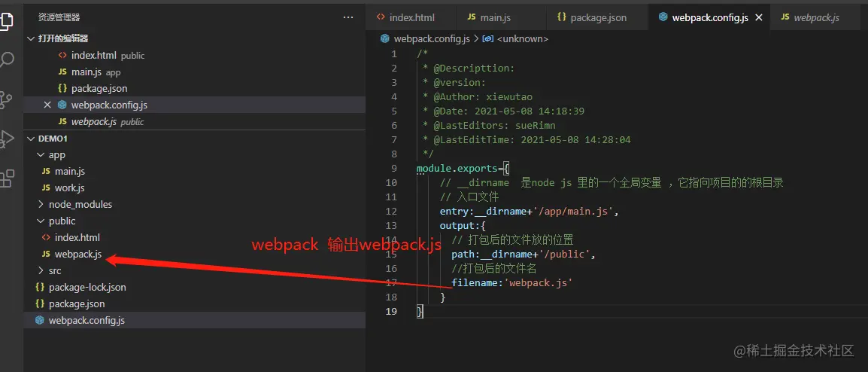Click the 资源管理器 panel title
This screenshot has width=868, height=372.
pyautogui.click(x=59, y=18)
